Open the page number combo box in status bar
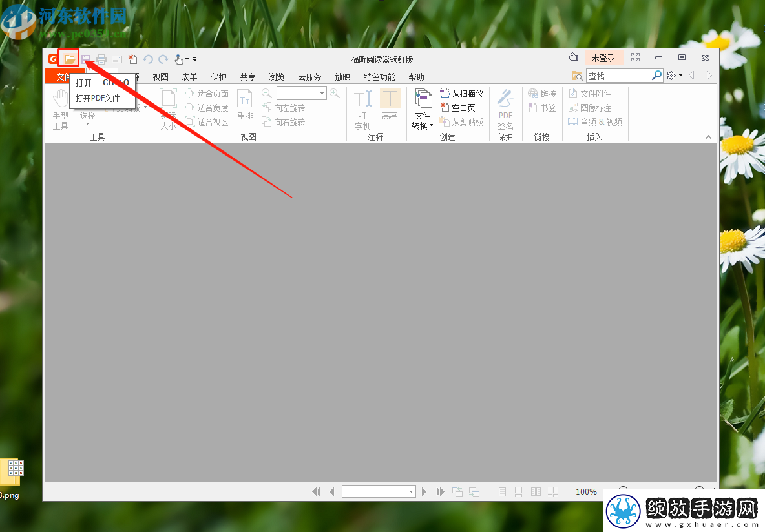This screenshot has width=765, height=532. 379,491
